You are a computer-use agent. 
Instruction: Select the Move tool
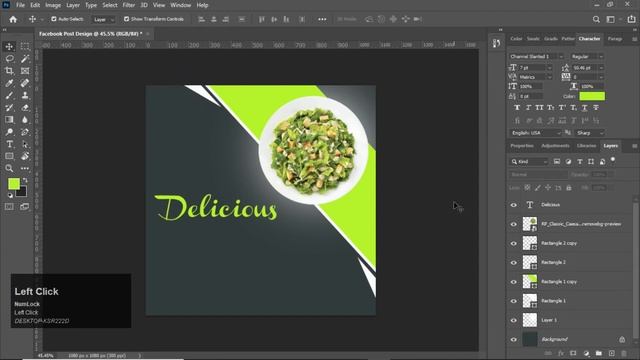[x=9, y=46]
